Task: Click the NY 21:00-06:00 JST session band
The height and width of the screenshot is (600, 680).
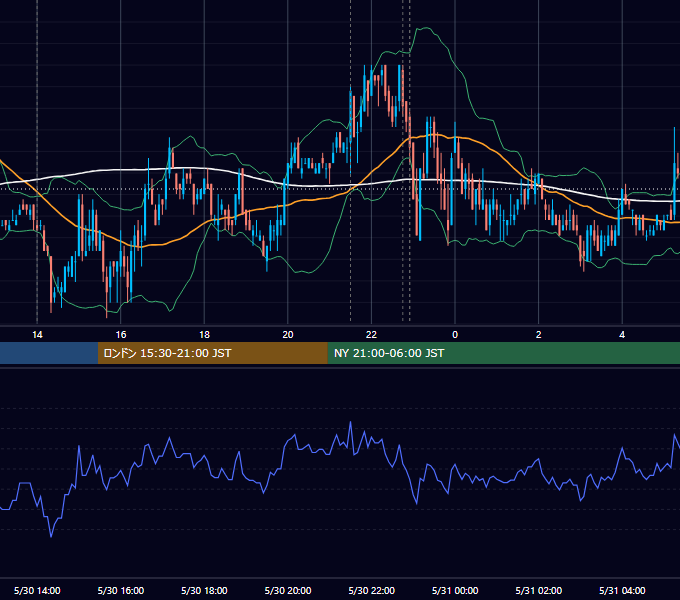Action: (503, 353)
